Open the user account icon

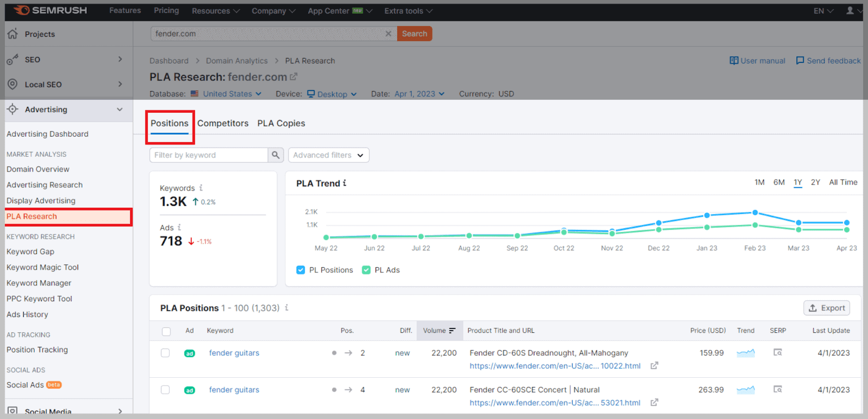click(x=850, y=10)
